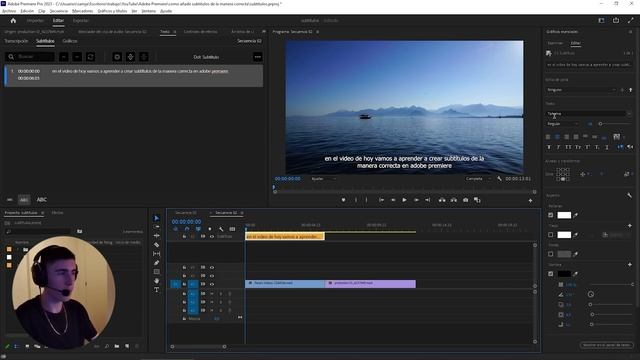Lock the Subtítulo track
The height and width of the screenshot is (360, 640).
184,237
